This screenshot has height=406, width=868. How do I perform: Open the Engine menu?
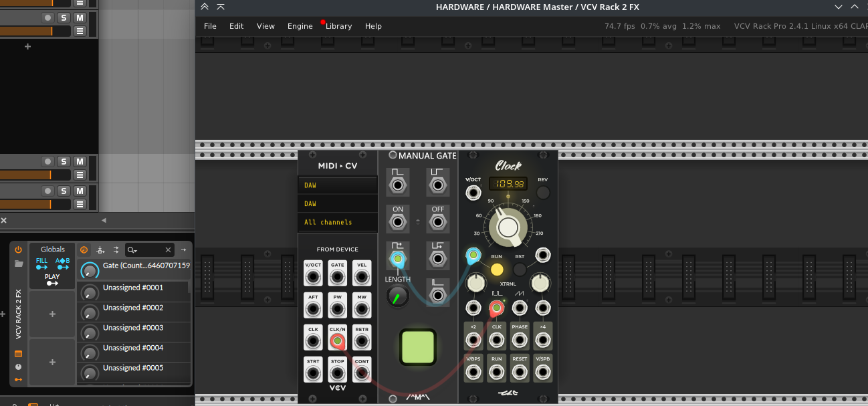(300, 26)
